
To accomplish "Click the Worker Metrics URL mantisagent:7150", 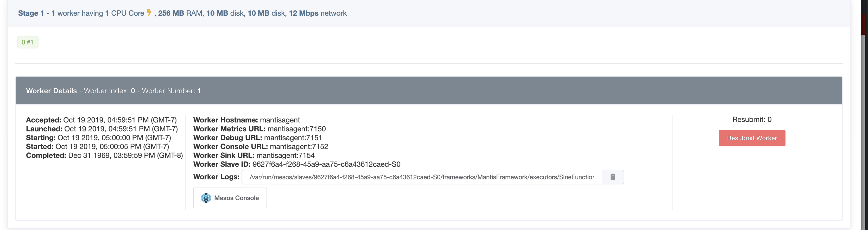I will (x=296, y=129).
